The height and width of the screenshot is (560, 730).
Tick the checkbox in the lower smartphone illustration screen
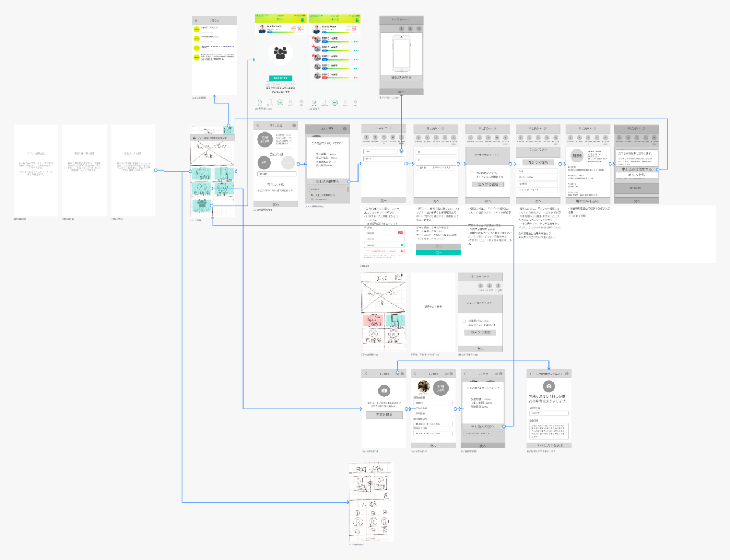(x=464, y=321)
